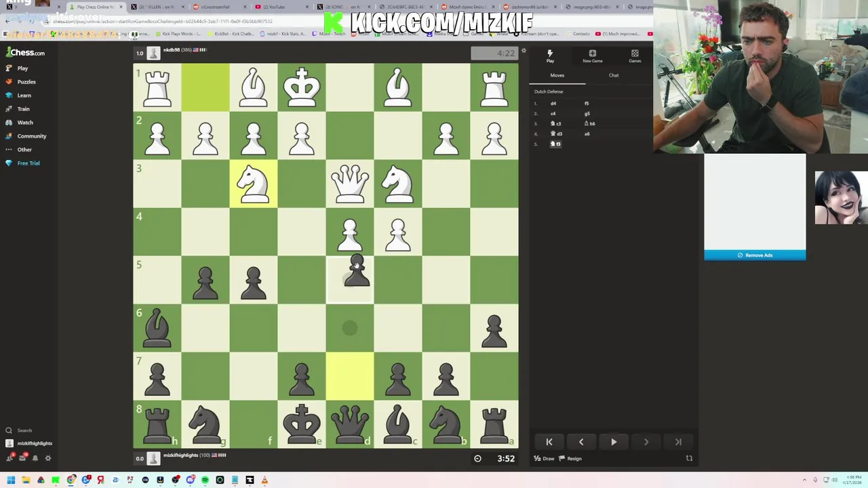Select move a6 in move list
The height and width of the screenshot is (488, 868).
[587, 134]
